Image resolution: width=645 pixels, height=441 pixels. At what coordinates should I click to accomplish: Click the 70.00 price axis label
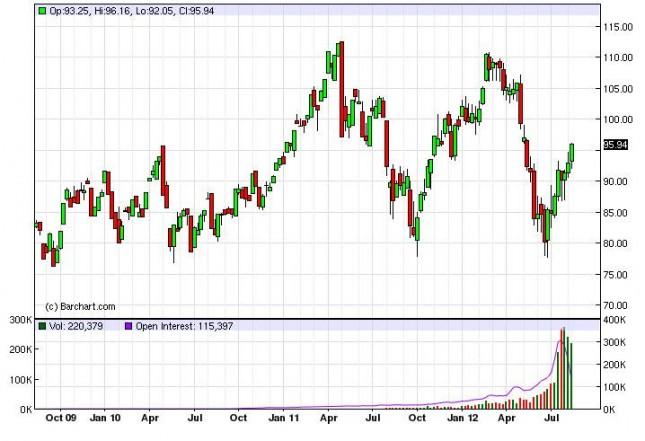point(615,305)
